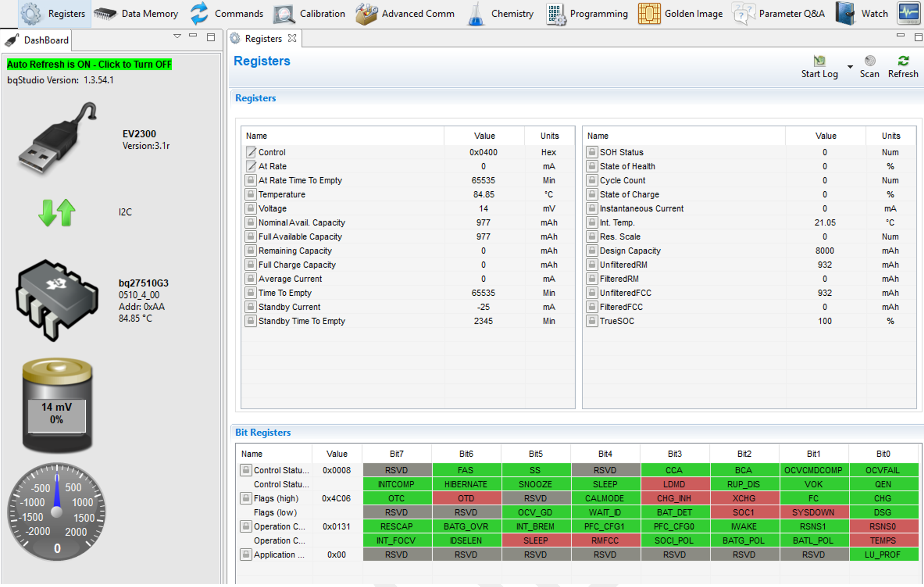Open the Calibration magnifier tool
924x587 pixels.
pos(284,14)
